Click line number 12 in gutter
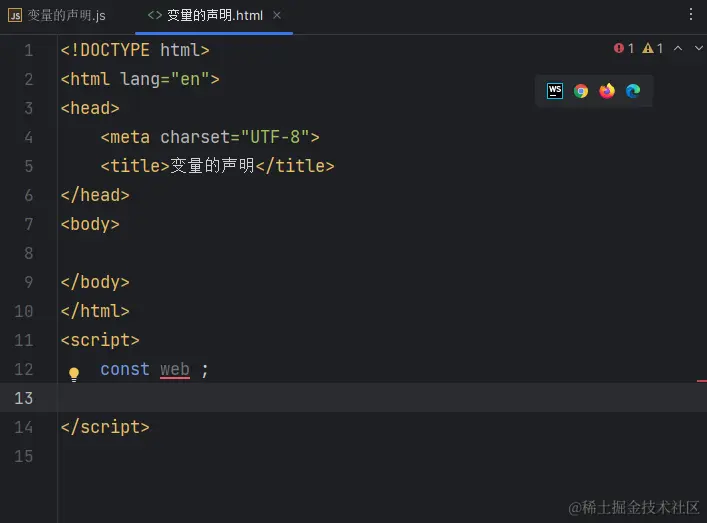This screenshot has width=707, height=523. [24, 369]
